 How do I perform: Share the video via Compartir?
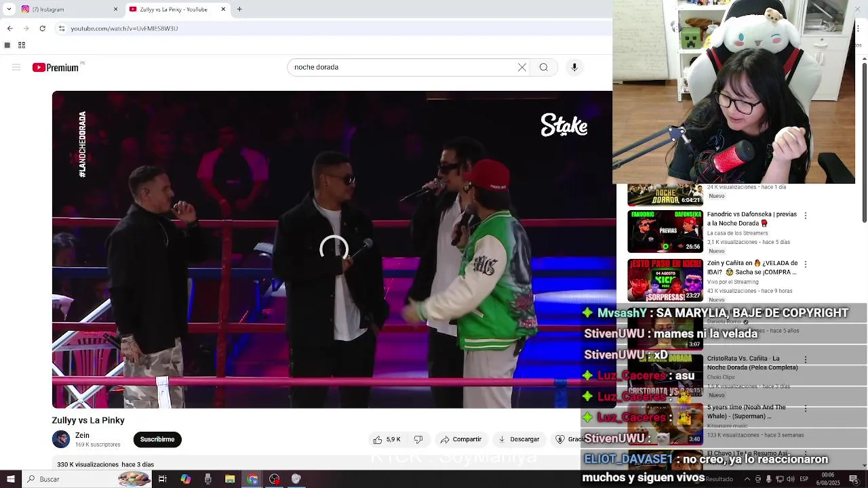point(461,439)
